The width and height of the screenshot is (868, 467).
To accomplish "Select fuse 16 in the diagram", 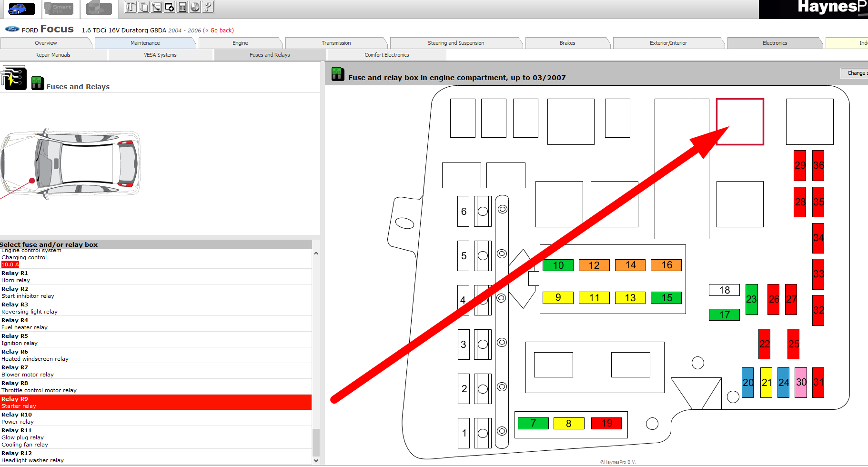I will pyautogui.click(x=666, y=265).
